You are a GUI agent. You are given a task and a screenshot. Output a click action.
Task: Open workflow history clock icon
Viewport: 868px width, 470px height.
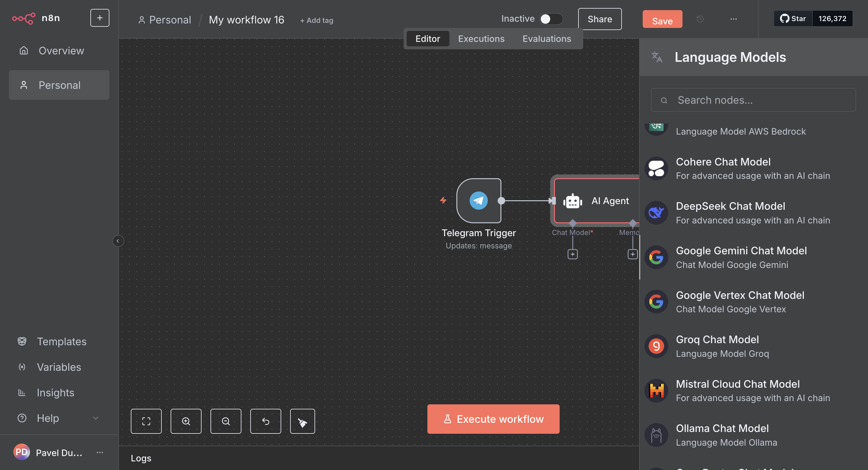pos(700,19)
